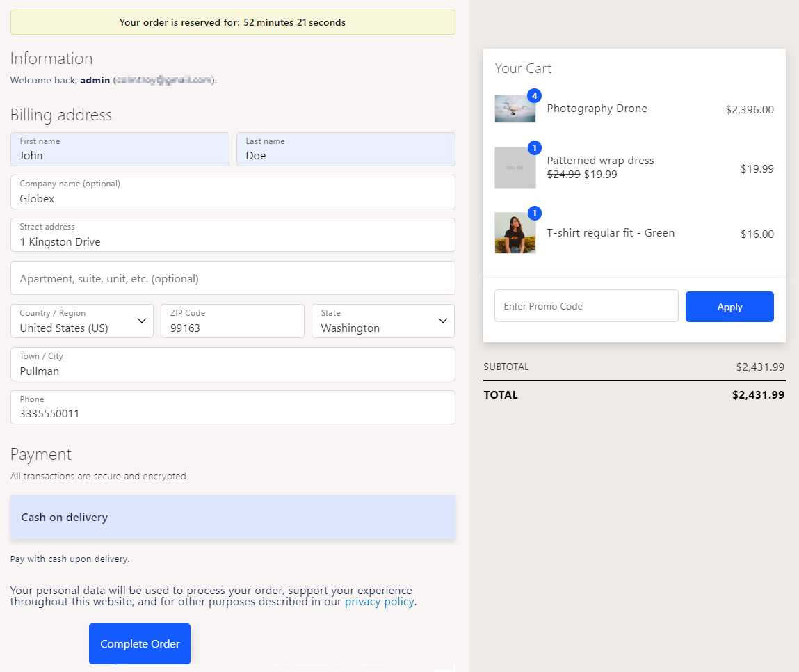This screenshot has width=799, height=672.
Task: Apply the promo code
Action: 729,307
